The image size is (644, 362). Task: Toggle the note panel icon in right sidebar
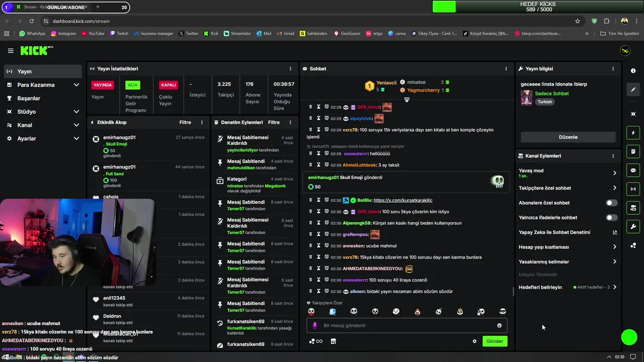click(x=633, y=151)
